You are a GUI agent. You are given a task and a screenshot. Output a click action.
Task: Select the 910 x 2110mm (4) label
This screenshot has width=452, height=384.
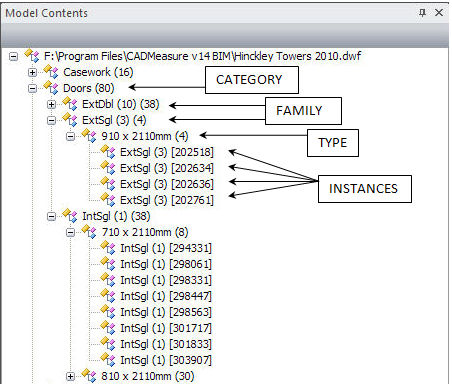coord(145,136)
